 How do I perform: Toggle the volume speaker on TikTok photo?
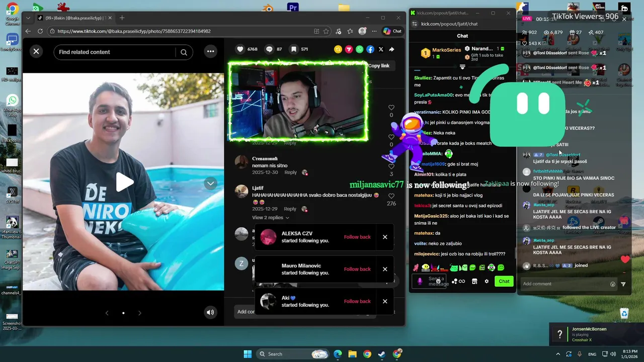coord(210,312)
